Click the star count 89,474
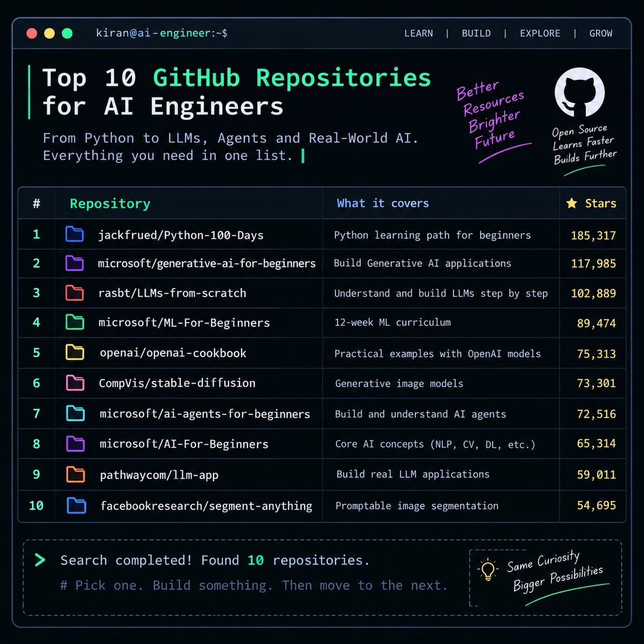 tap(596, 323)
